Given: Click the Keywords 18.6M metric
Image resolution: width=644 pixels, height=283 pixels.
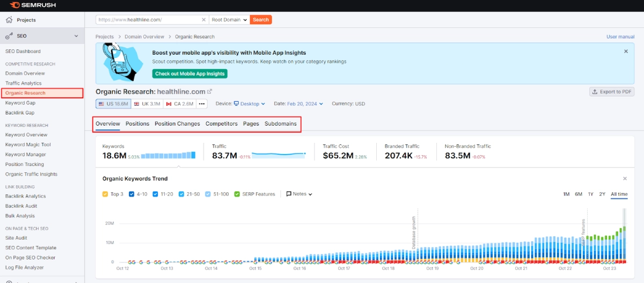Looking at the screenshot, I should point(114,156).
